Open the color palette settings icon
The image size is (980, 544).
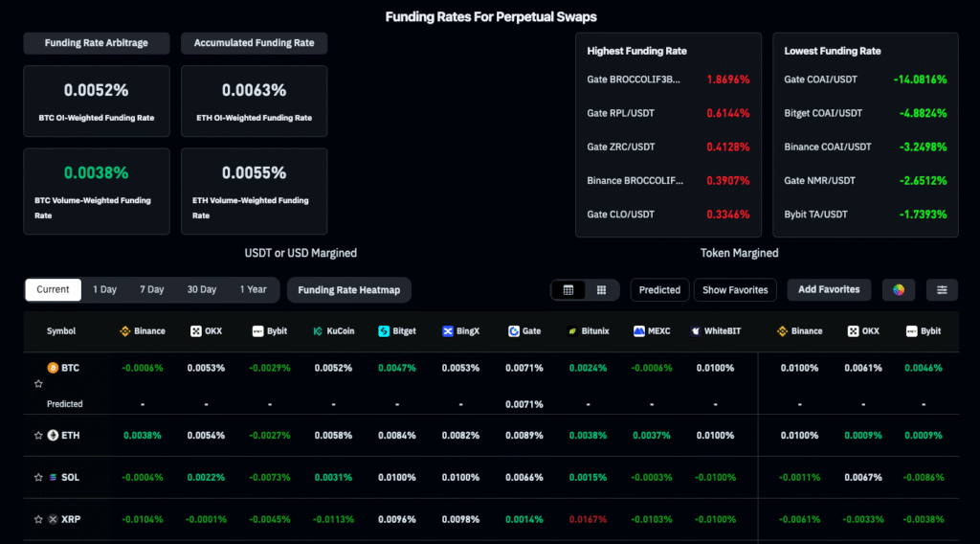coord(899,289)
